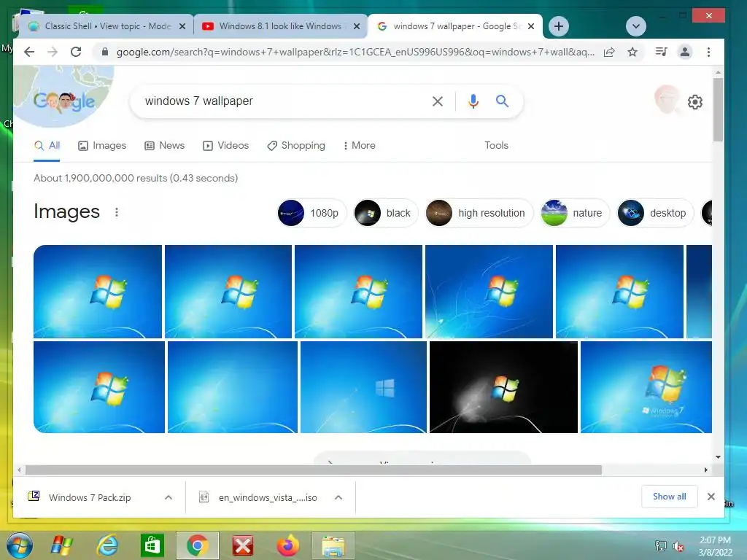Filter images by desktop chip

pos(656,213)
